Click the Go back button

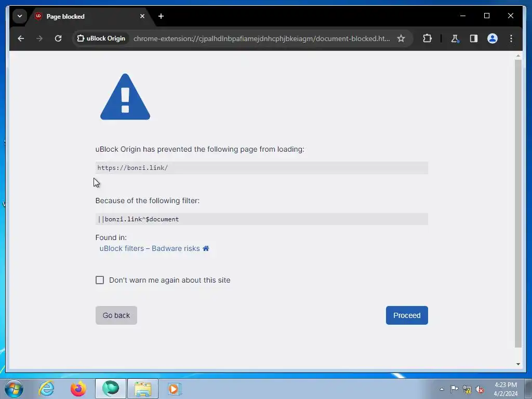116,315
